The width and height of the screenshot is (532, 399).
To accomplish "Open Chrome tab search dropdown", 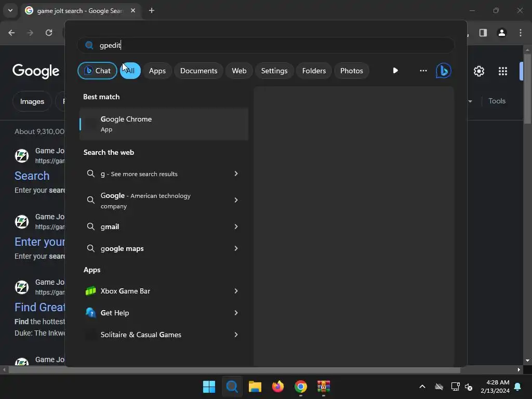I will (10, 10).
